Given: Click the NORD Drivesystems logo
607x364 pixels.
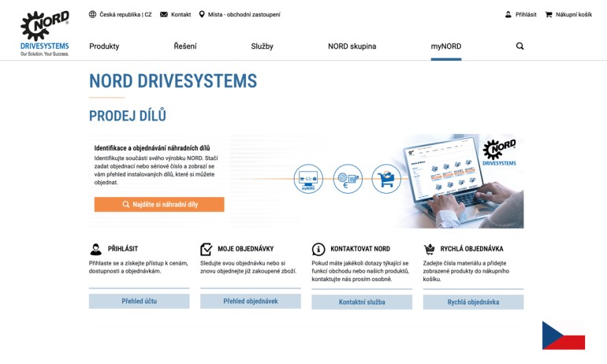Looking at the screenshot, I should pos(44,33).
